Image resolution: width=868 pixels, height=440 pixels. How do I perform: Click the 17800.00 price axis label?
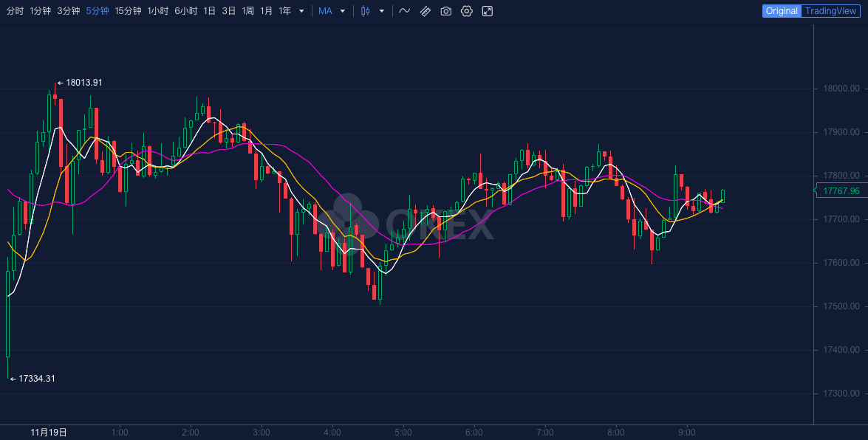point(841,176)
